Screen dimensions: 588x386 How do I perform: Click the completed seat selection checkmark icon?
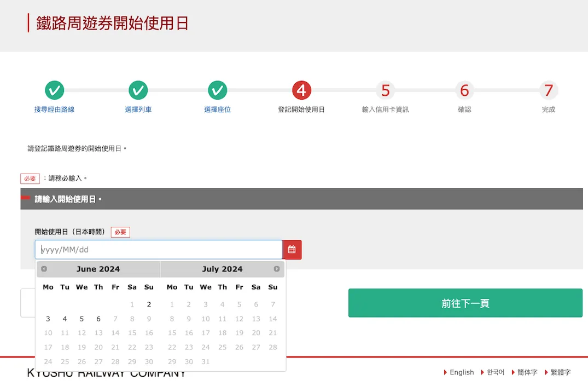tap(217, 90)
